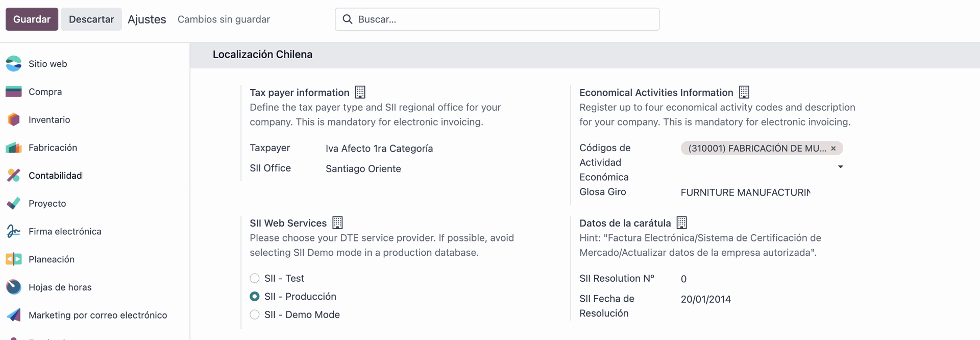Select Firma electrónica sidebar label
980x340 pixels.
(65, 231)
